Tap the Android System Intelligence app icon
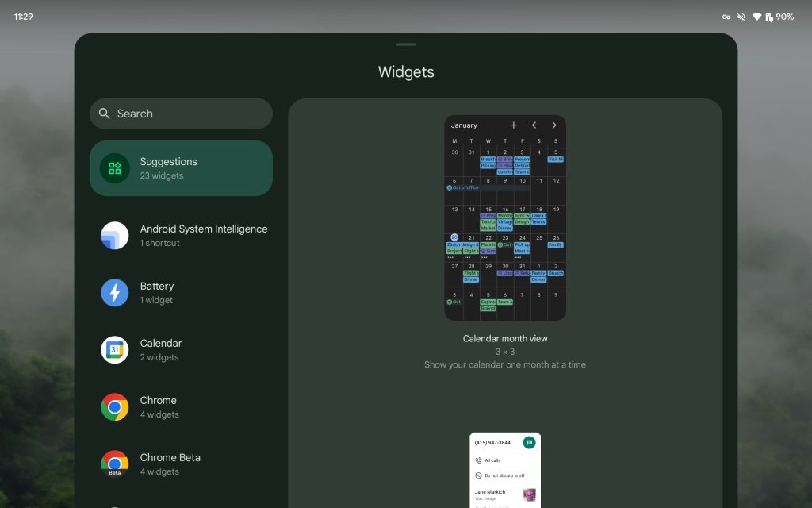812x508 pixels. pos(115,236)
